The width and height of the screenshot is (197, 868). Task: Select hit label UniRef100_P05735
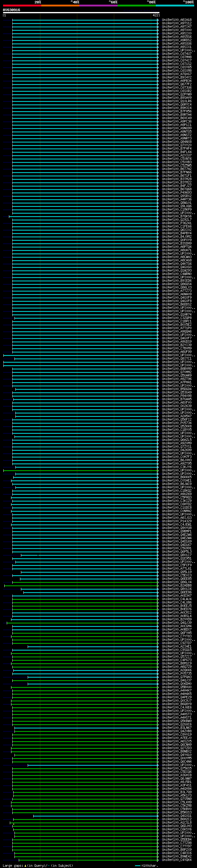(x=177, y=674)
